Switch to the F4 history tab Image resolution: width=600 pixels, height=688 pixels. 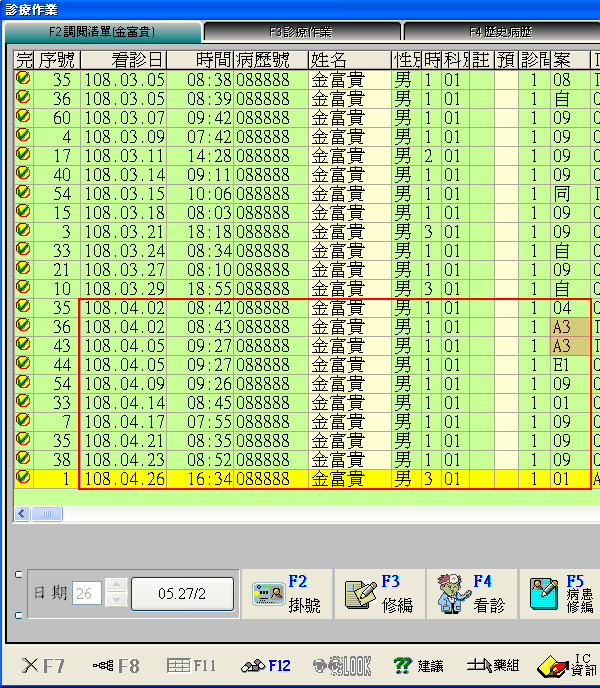[x=500, y=32]
